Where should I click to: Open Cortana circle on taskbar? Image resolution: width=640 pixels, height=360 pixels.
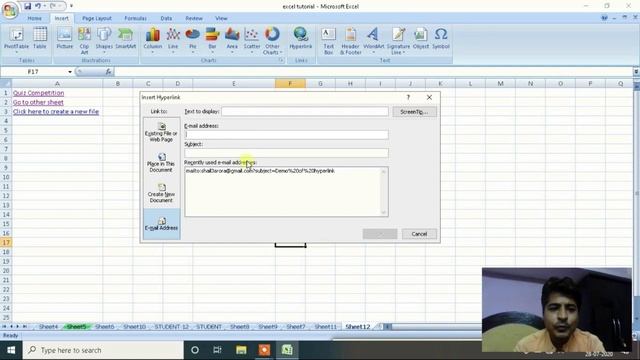(195, 350)
